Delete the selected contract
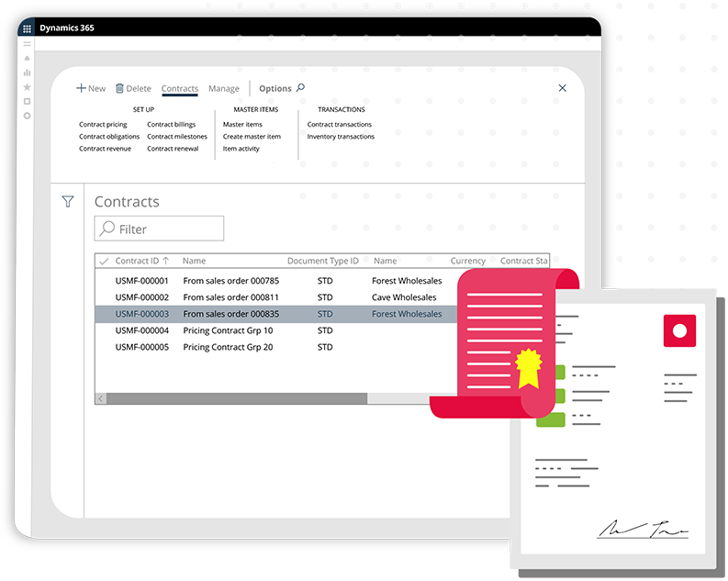 click(x=133, y=88)
